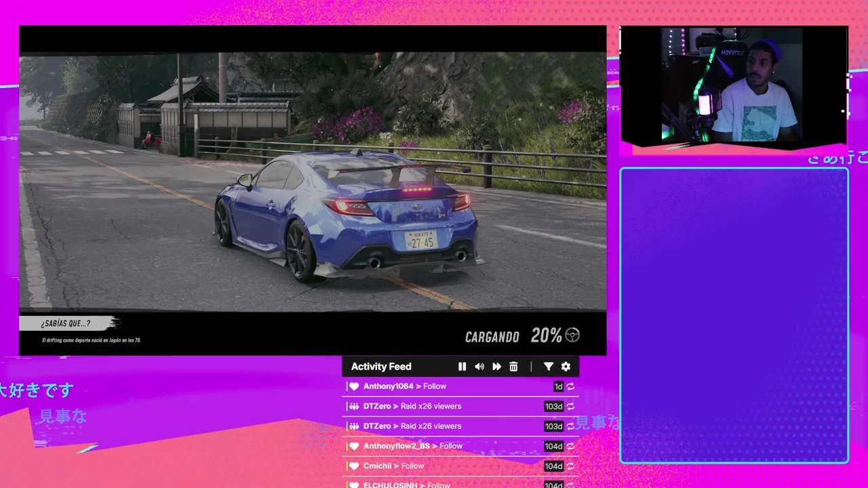Click the CARGANDO loading label
Image resolution: width=868 pixels, height=488 pixels.
pos(492,337)
